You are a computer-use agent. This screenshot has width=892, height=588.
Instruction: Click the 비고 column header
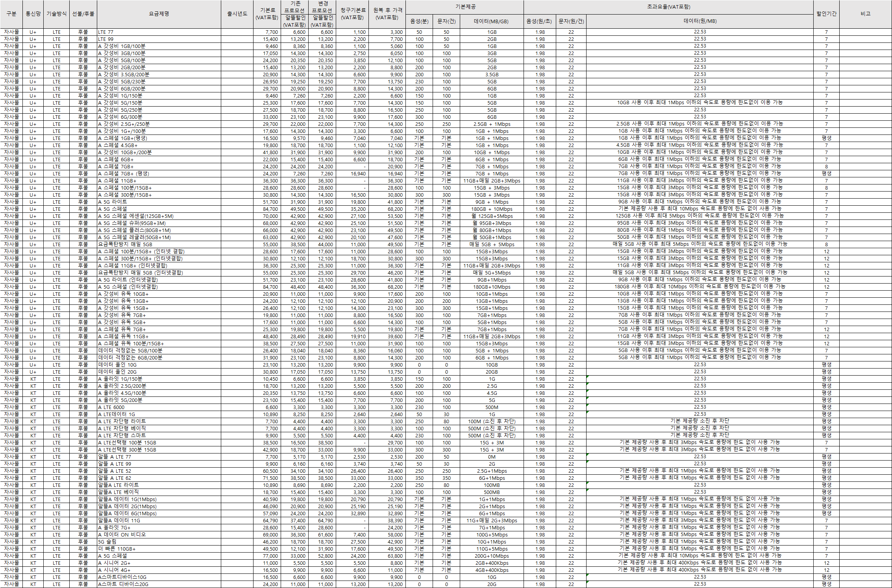[865, 14]
